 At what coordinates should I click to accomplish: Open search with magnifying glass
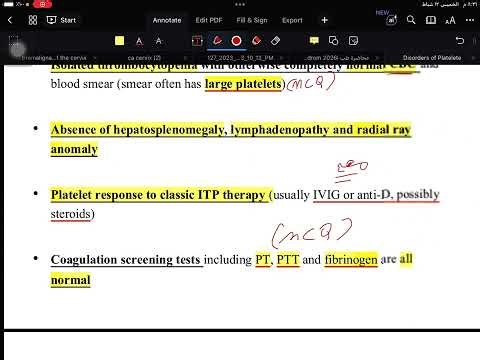411,20
